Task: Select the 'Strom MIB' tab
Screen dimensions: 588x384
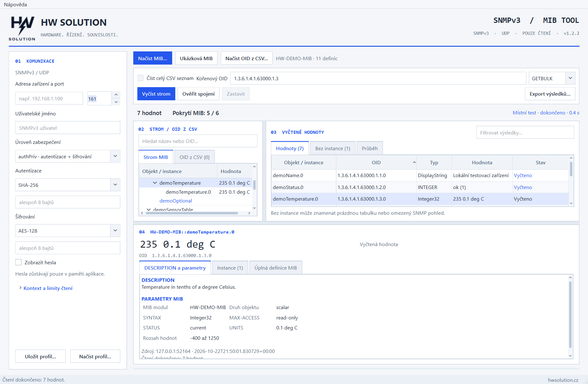Action: coord(156,157)
